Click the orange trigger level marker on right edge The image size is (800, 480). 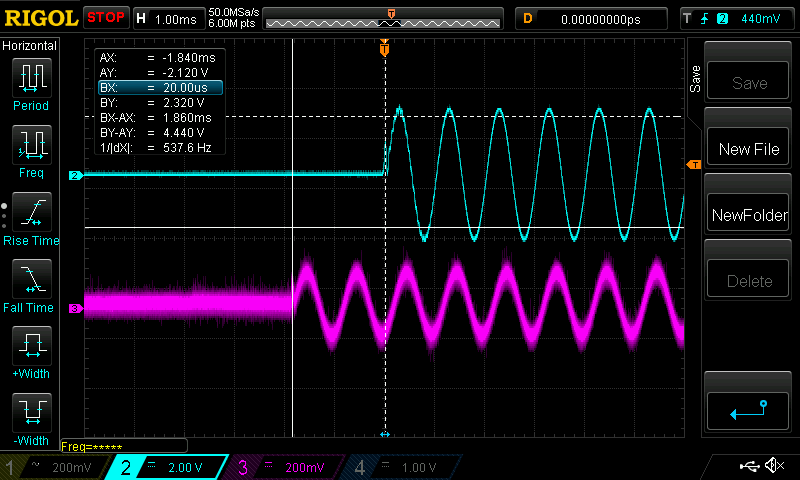click(694, 164)
